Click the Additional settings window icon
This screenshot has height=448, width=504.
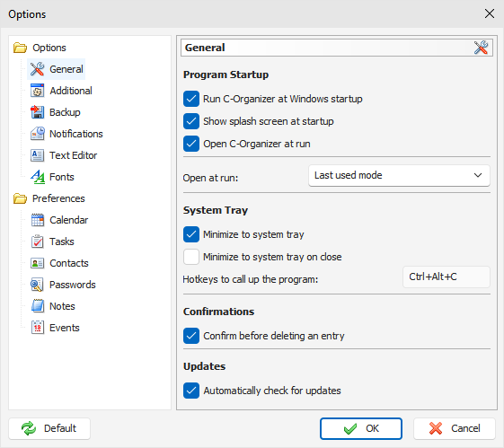(38, 91)
